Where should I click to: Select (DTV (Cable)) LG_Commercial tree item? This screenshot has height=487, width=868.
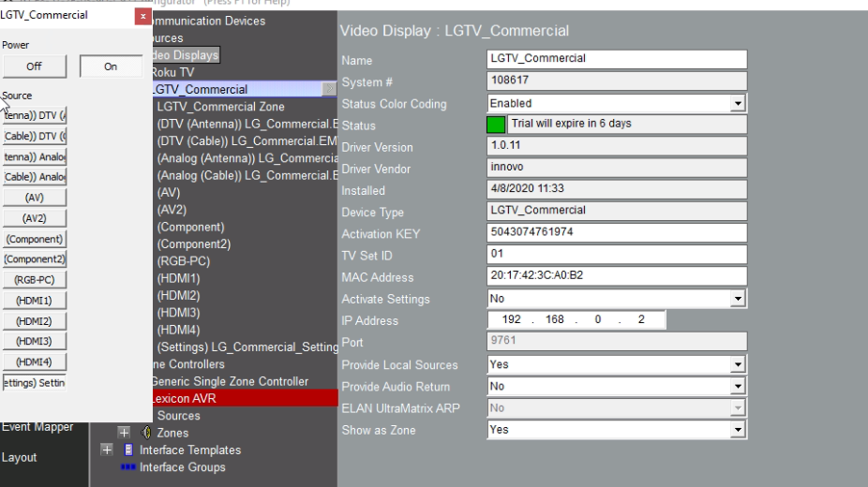[247, 141]
